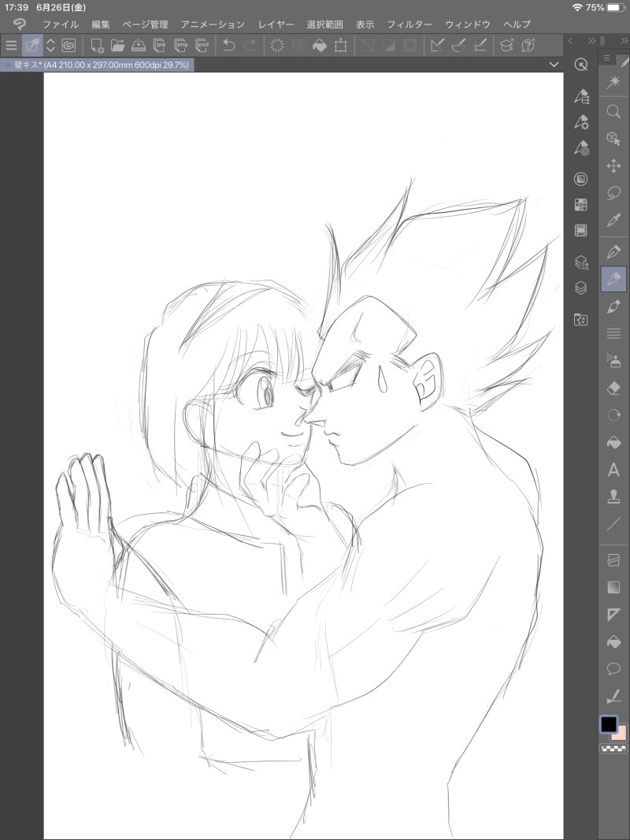
Task: Open the ファイル menu
Action: [61, 24]
